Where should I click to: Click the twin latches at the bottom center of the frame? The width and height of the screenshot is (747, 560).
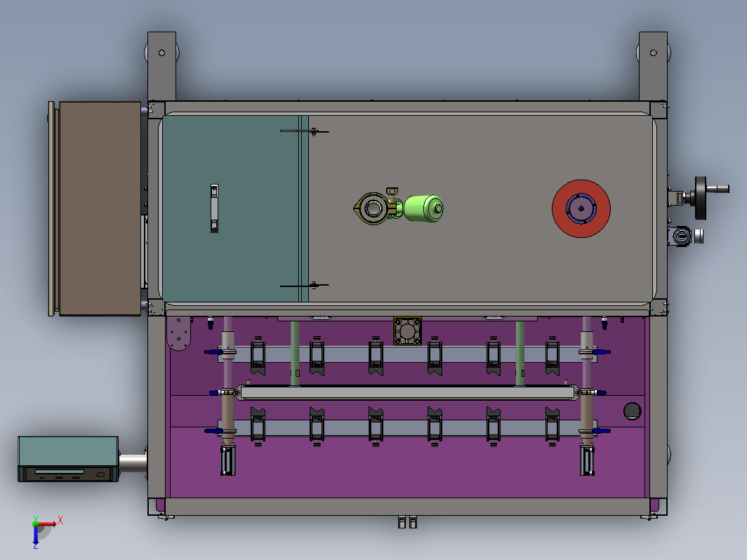[x=407, y=522]
